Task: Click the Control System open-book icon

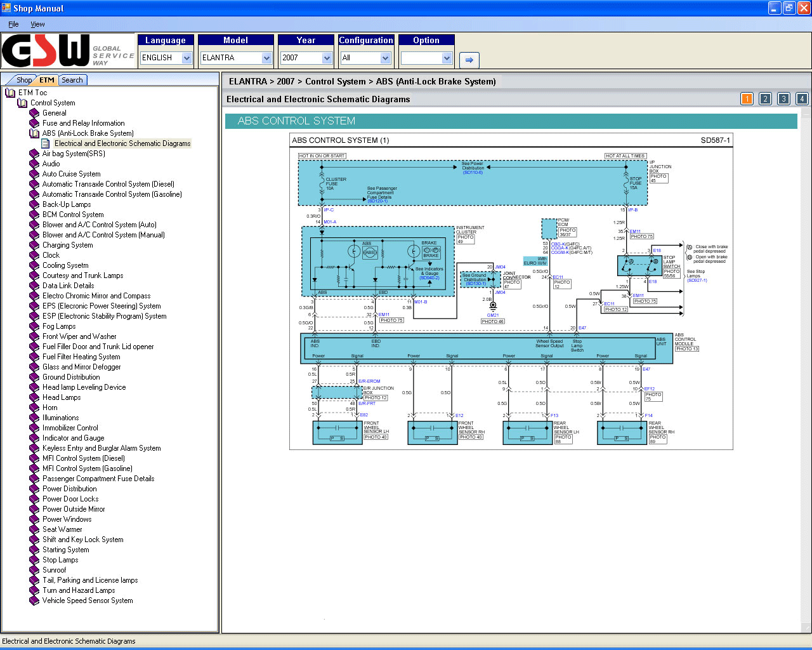Action: pos(22,103)
